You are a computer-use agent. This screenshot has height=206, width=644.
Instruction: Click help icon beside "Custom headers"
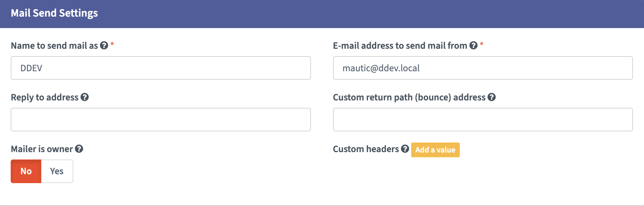405,149
